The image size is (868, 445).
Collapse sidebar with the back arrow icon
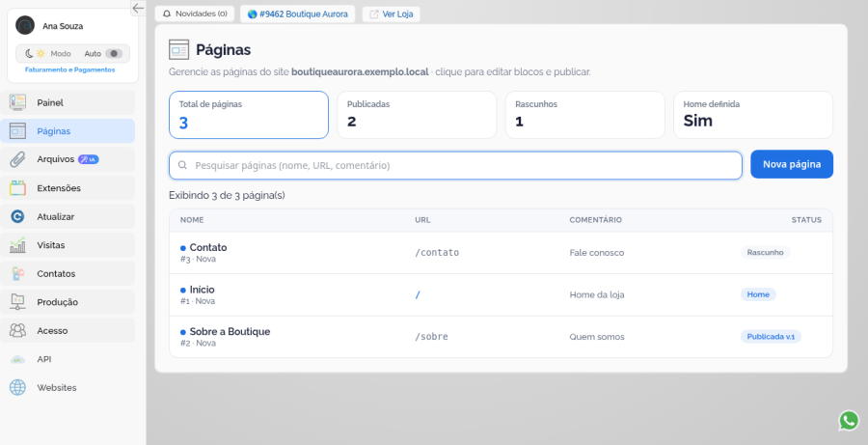click(138, 8)
